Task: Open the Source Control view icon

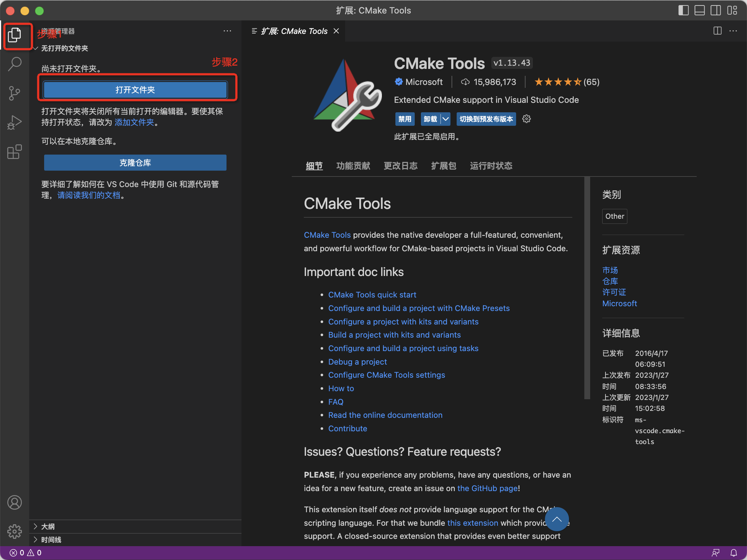Action: [x=15, y=93]
